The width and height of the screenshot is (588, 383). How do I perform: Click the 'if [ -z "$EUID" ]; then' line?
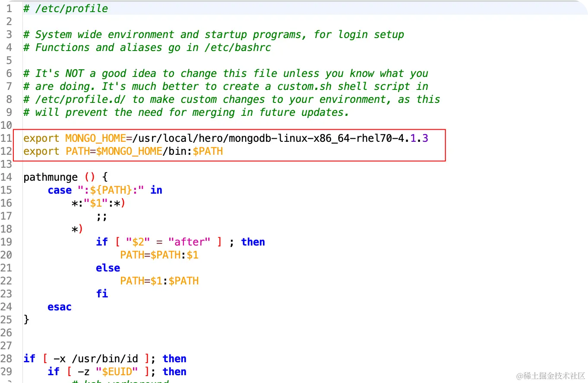(117, 372)
